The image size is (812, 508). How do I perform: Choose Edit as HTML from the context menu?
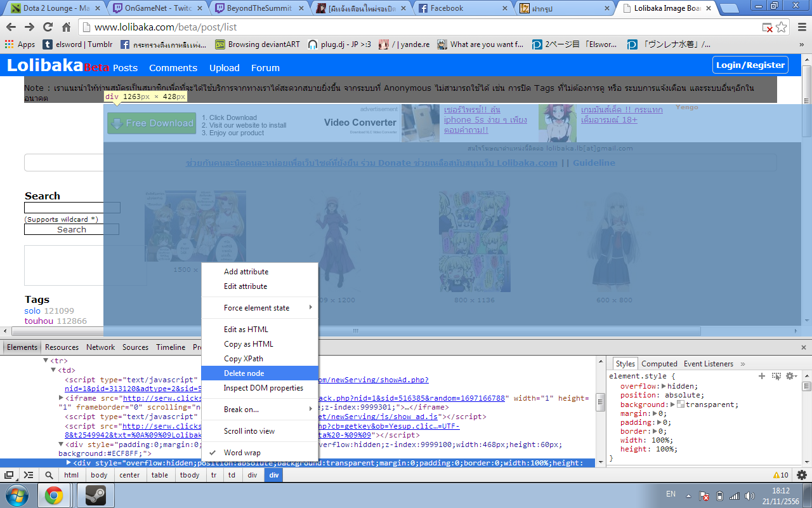pyautogui.click(x=259, y=330)
